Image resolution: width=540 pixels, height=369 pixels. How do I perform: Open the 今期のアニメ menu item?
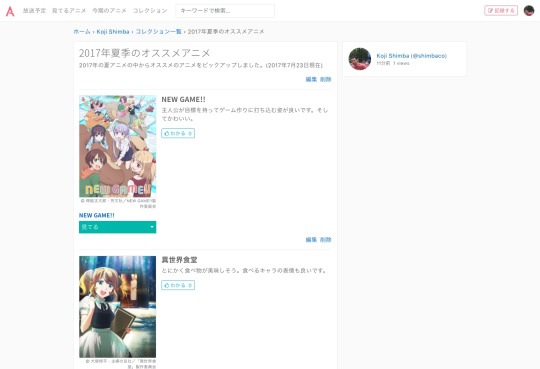[109, 11]
